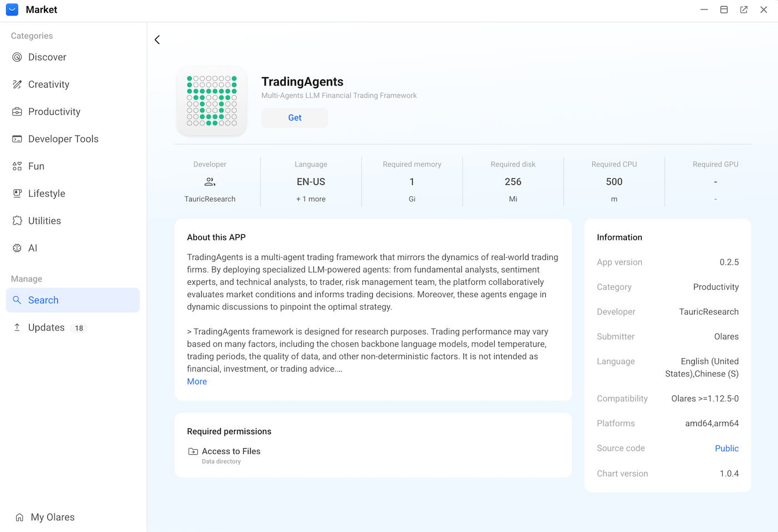The width and height of the screenshot is (778, 532).
Task: Click the Submitter value Olares
Action: 726,337
